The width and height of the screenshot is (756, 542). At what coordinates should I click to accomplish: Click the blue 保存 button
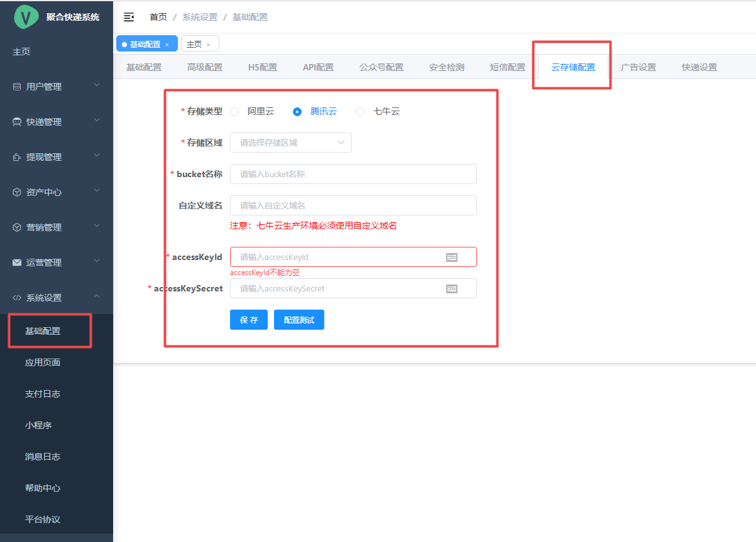click(249, 320)
